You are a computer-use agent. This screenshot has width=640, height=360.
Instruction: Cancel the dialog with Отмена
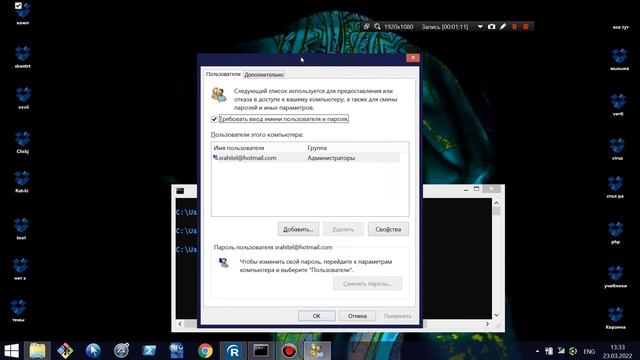pos(357,316)
